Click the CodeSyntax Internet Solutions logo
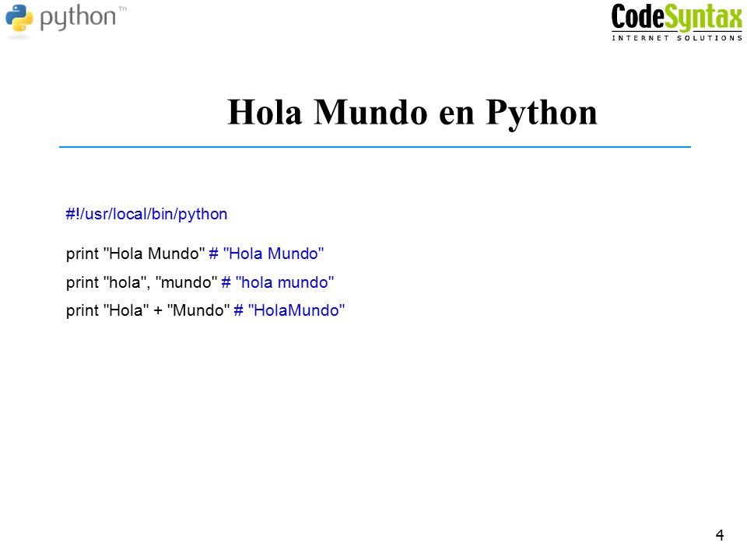The width and height of the screenshot is (747, 560). (677, 22)
